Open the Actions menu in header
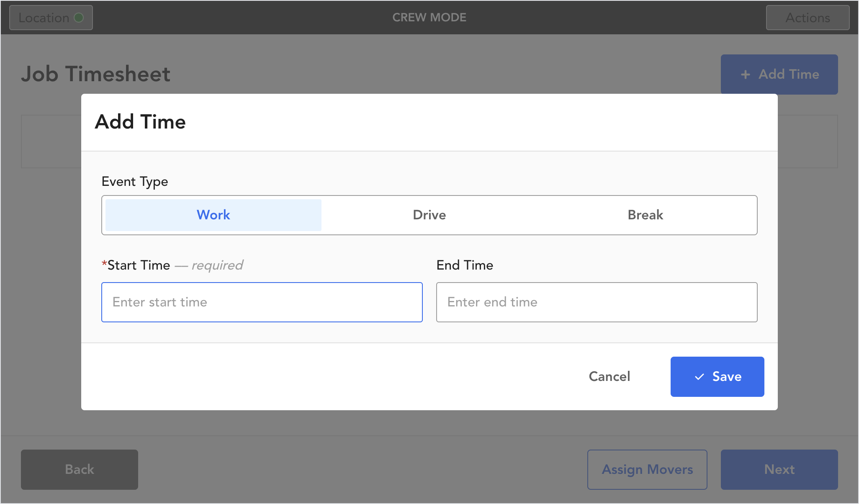This screenshot has height=504, width=859. coord(808,18)
